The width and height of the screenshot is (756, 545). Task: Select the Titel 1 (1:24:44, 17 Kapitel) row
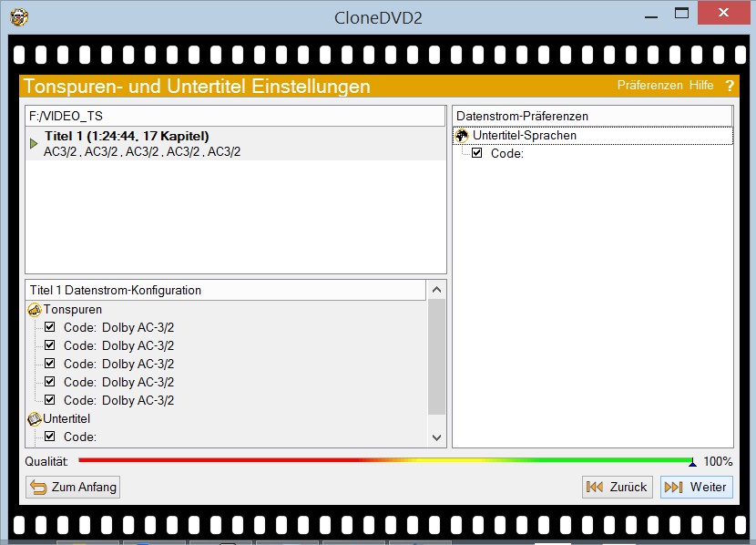235,144
